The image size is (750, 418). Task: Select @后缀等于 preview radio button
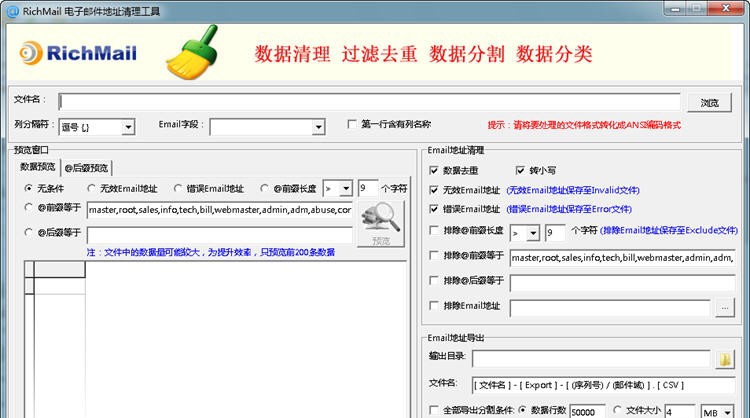pos(29,232)
